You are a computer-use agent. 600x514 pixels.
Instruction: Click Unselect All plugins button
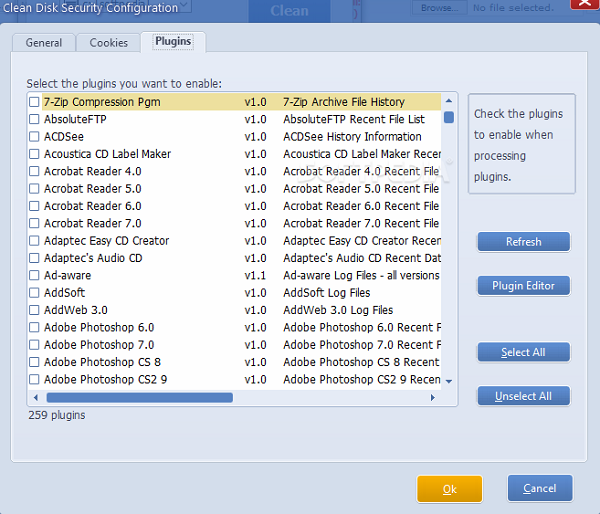523,396
